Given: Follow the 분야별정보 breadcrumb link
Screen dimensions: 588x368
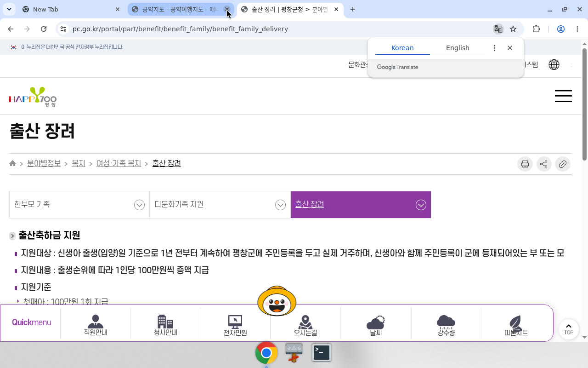Looking at the screenshot, I should tap(44, 163).
